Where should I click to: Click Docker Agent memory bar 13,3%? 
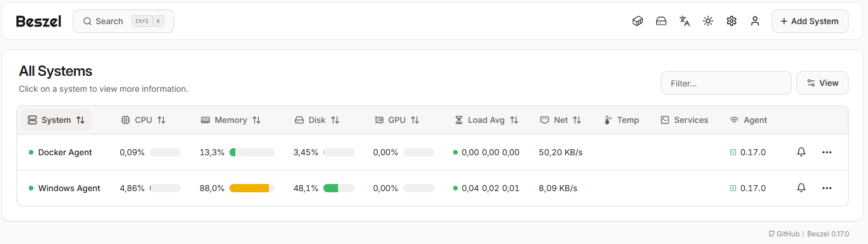pos(252,152)
